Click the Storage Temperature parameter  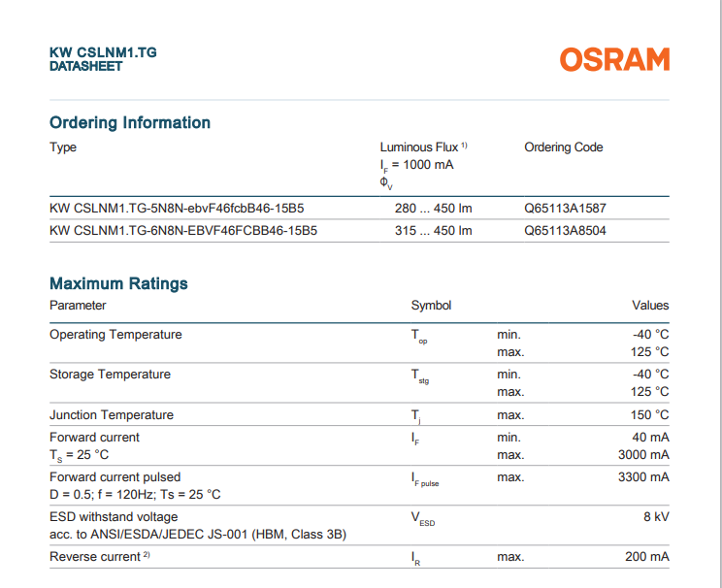click(110, 374)
